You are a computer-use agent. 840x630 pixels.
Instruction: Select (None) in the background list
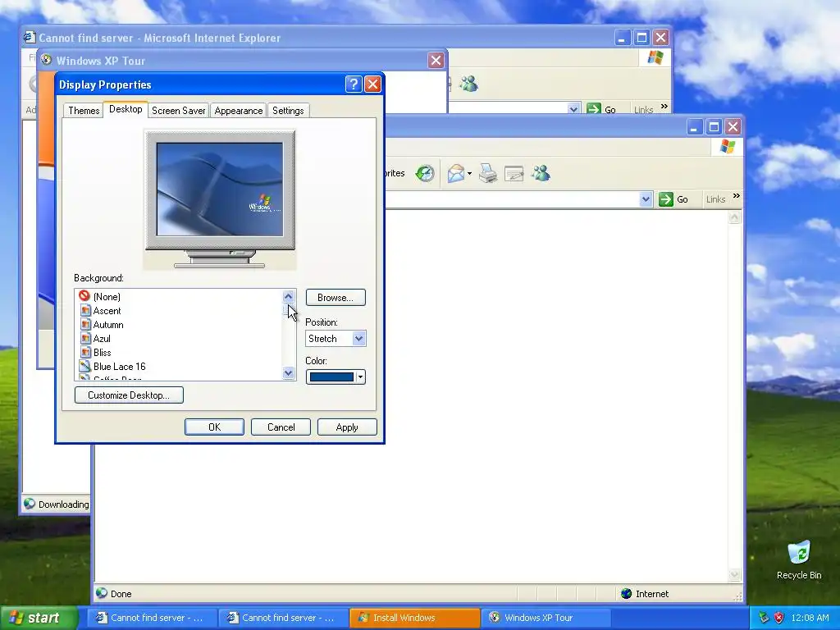pos(107,296)
